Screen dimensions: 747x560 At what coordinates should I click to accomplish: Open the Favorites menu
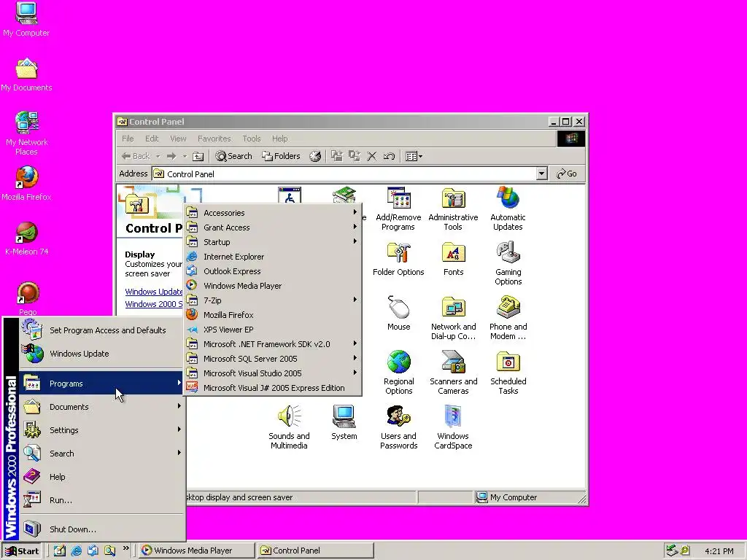click(x=214, y=139)
